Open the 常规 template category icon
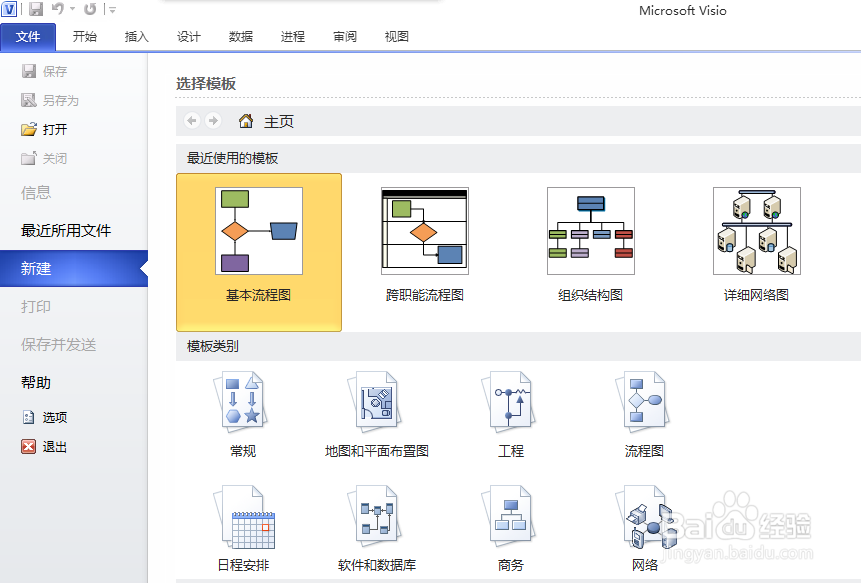This screenshot has height=583, width=861. tap(241, 401)
